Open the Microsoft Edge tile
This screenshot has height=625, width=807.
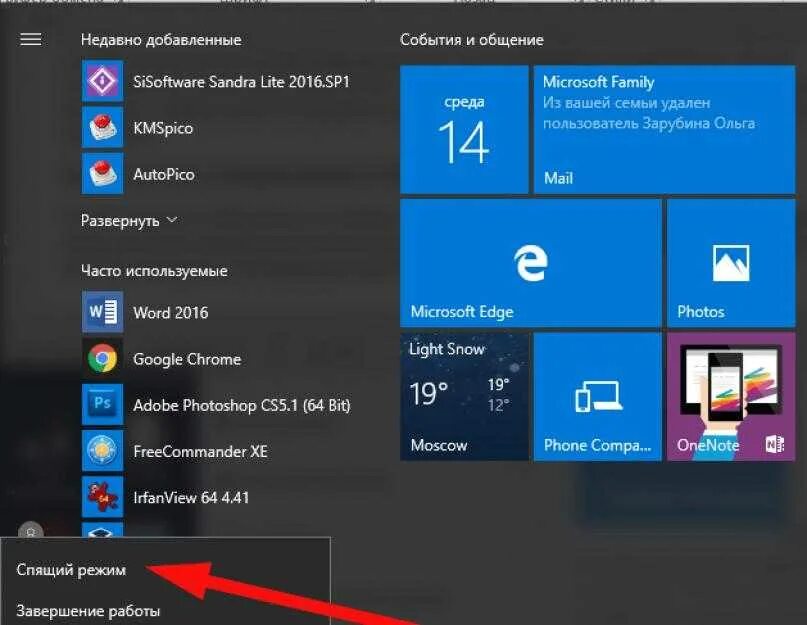pos(530,261)
